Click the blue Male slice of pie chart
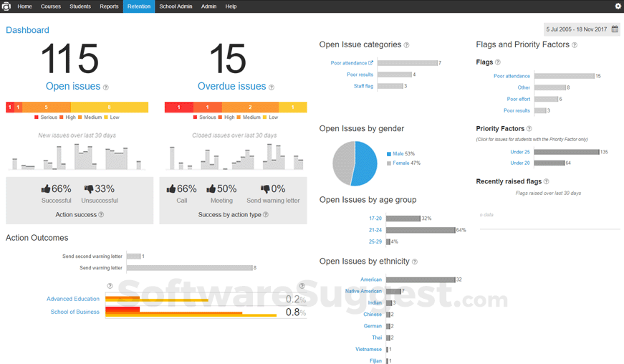The width and height of the screenshot is (624, 364). pyautogui.click(x=365, y=163)
